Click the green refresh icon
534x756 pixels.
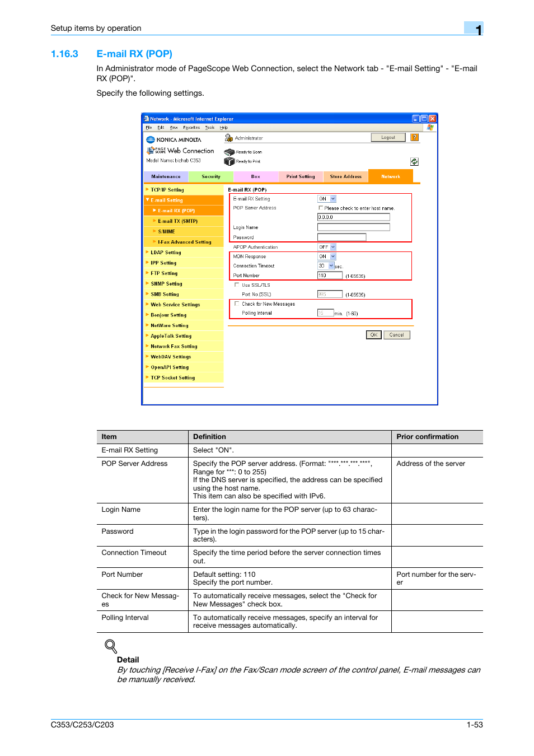point(414,161)
